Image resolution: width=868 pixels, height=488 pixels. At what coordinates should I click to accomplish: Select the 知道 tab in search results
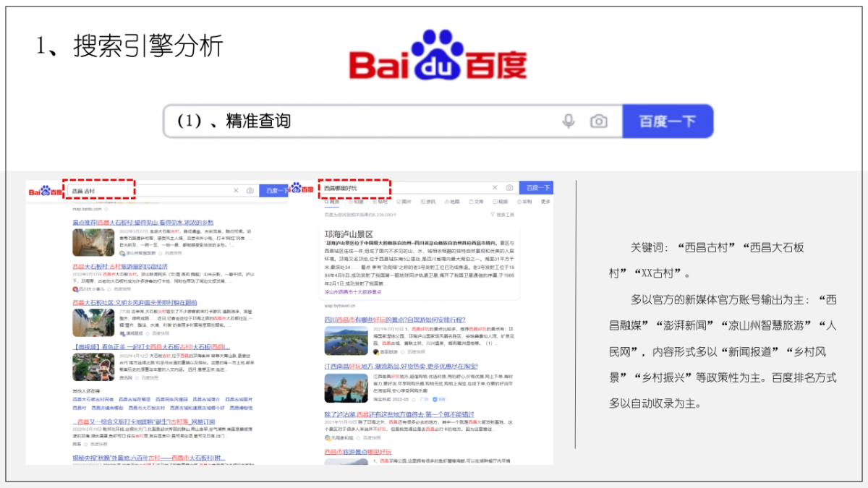(x=357, y=202)
